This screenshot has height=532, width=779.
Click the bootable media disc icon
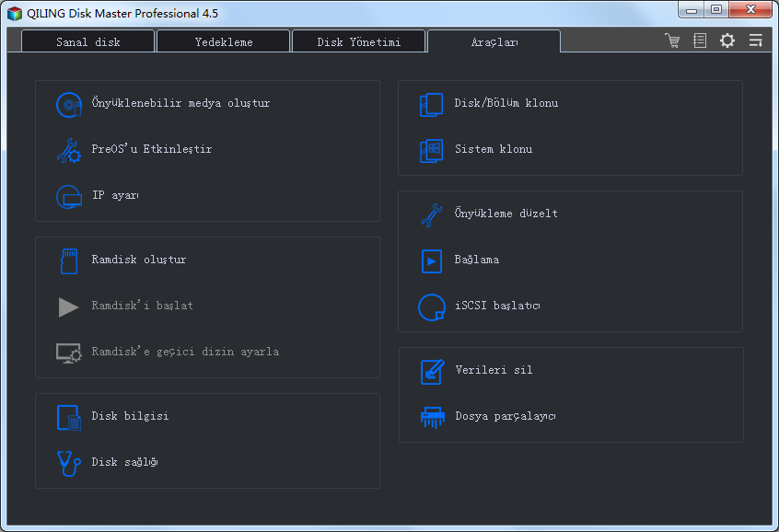68,104
